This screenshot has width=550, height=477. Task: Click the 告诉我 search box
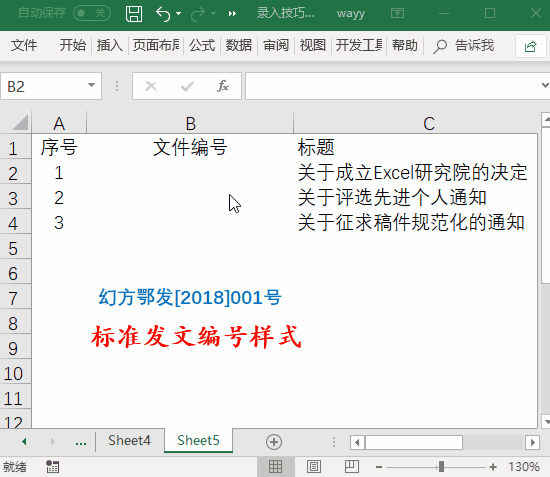point(464,46)
